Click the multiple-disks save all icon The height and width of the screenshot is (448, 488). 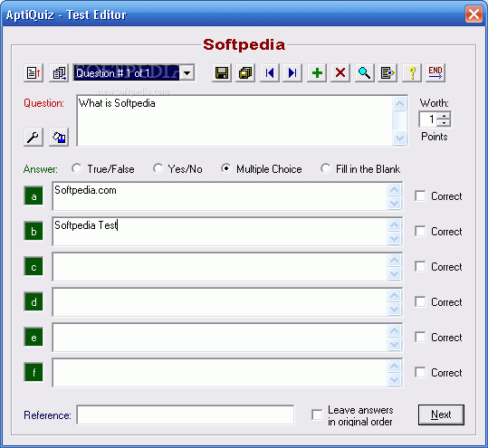[x=245, y=73]
